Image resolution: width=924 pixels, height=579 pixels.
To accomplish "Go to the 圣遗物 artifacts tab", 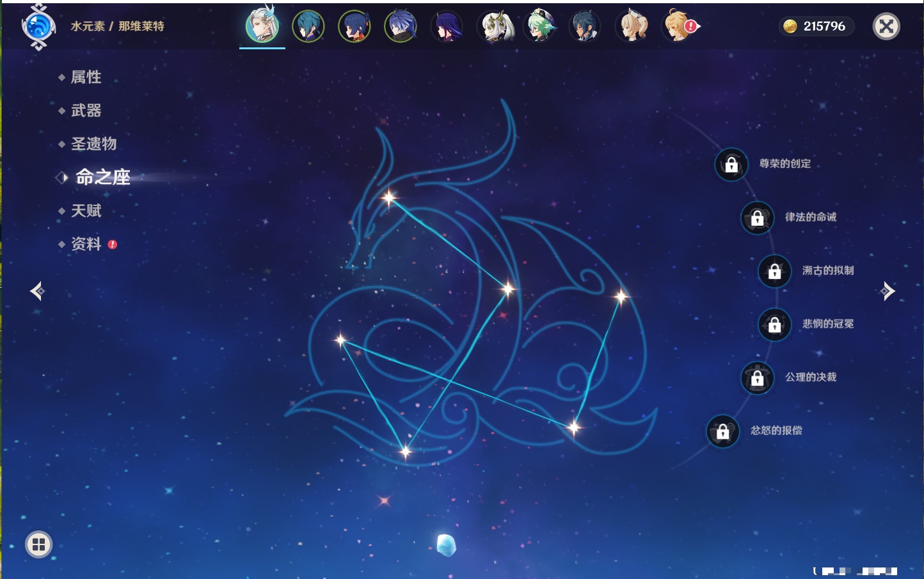I will tap(93, 144).
